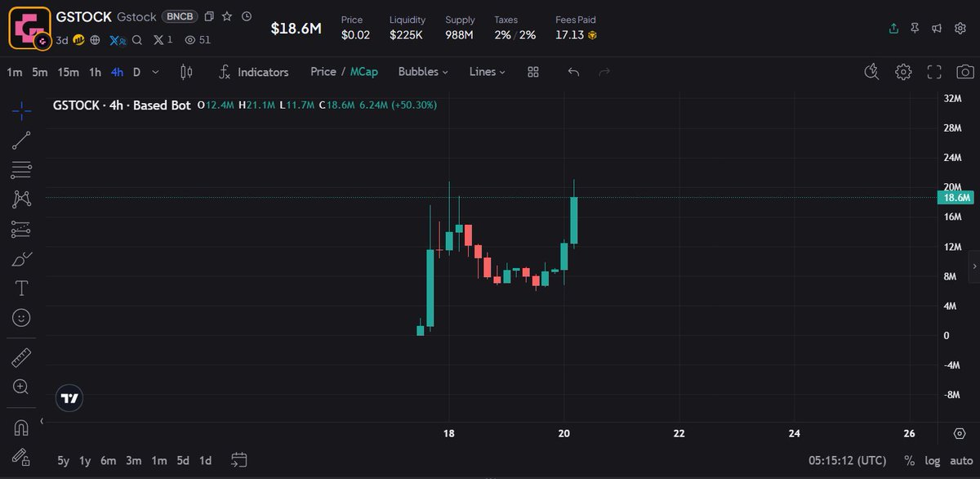
Task: Switch the chart to the 15m timeframe
Action: (68, 72)
